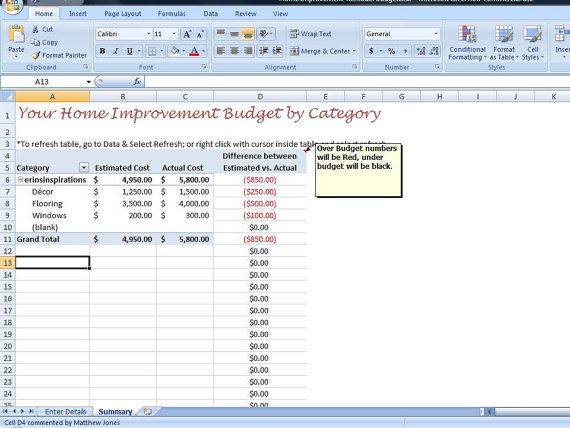This screenshot has height=428, width=570.
Task: Go to first sheet navigation arrow
Action: [5, 411]
